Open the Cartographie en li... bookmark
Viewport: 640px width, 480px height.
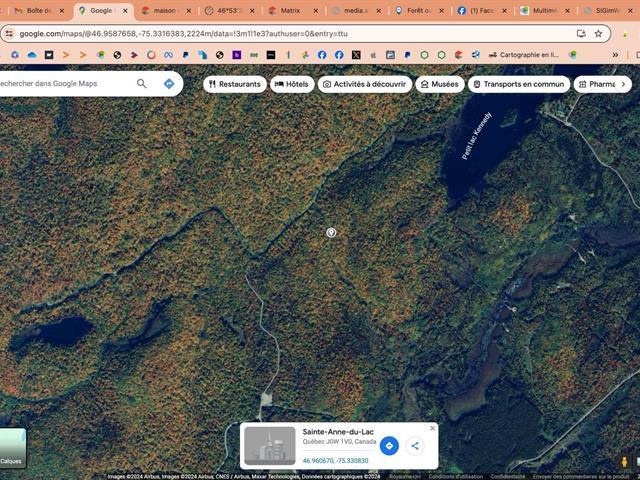pos(524,55)
